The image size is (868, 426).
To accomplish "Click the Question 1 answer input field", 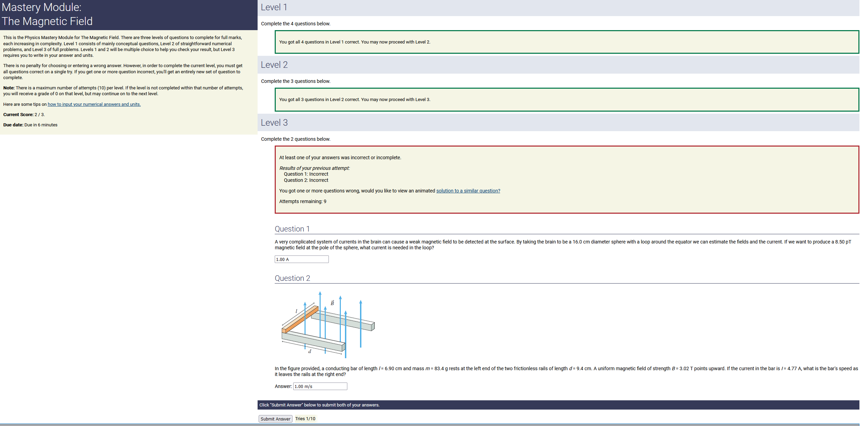I will [301, 259].
